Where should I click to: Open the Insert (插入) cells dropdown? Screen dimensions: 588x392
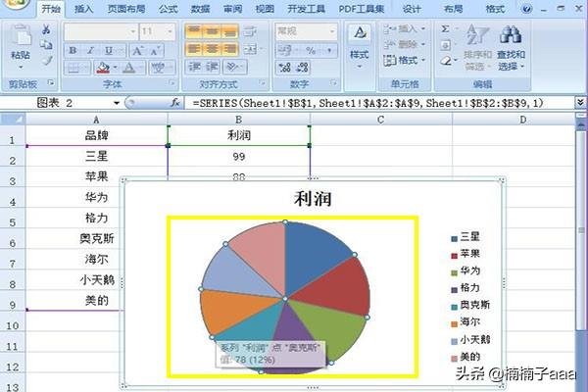[x=405, y=28]
